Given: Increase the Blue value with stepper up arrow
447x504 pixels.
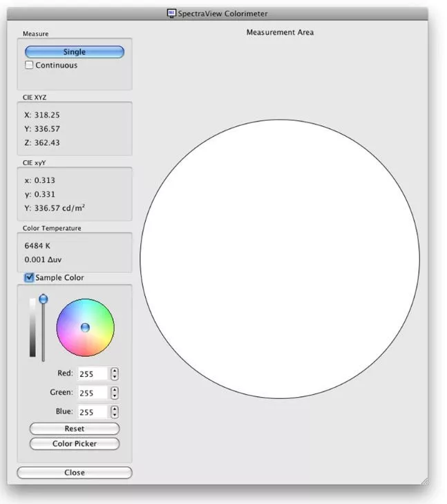Looking at the screenshot, I should tap(115, 409).
